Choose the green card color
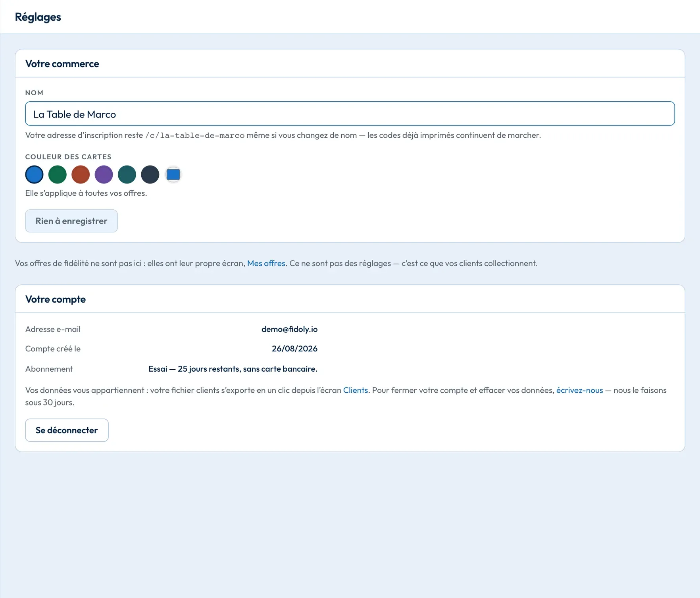 point(58,175)
